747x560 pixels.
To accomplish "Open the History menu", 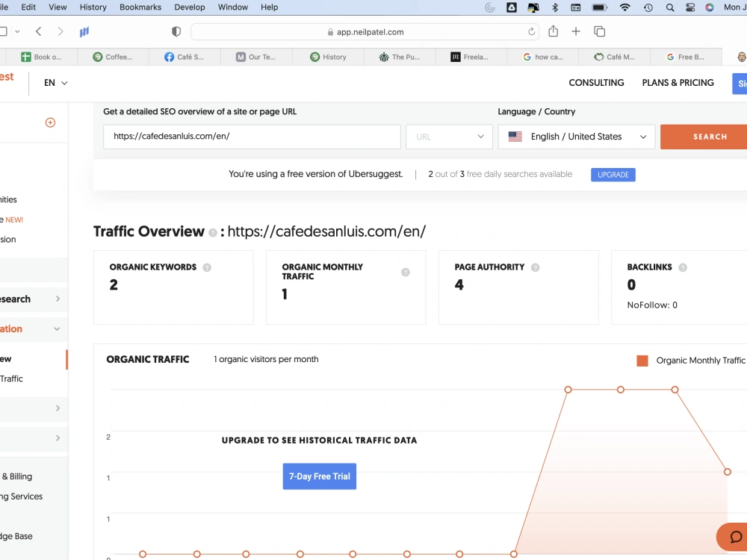I will 93,7.
